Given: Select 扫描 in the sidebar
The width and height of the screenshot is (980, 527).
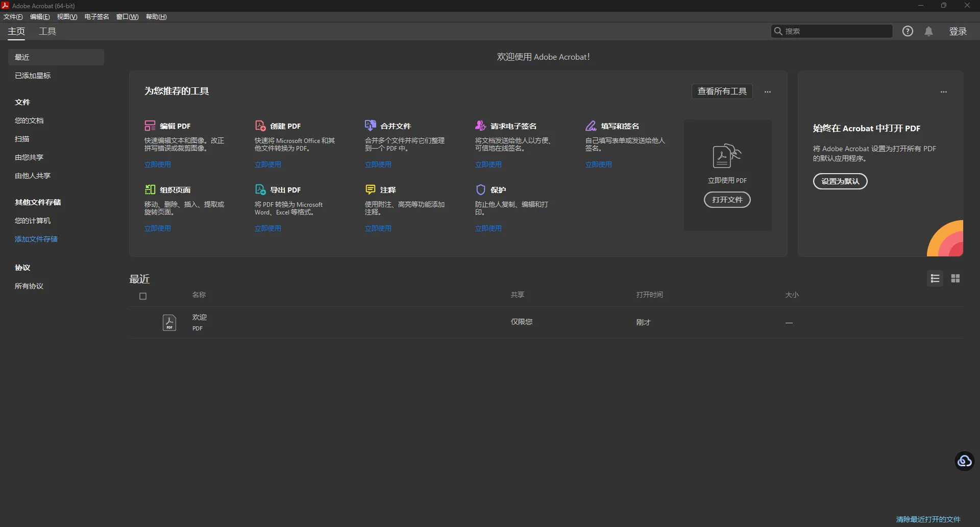Looking at the screenshot, I should coord(22,139).
